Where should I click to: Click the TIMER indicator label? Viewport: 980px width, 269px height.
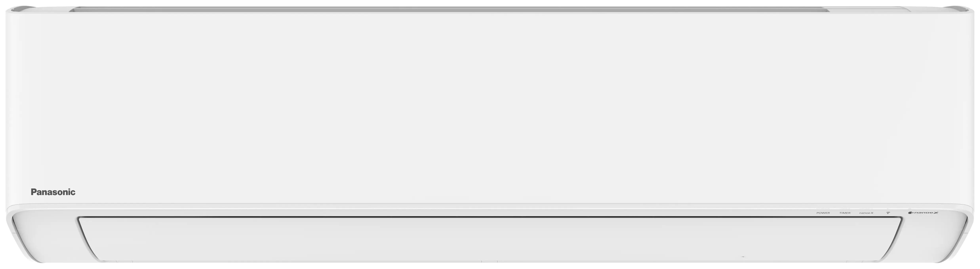845,213
